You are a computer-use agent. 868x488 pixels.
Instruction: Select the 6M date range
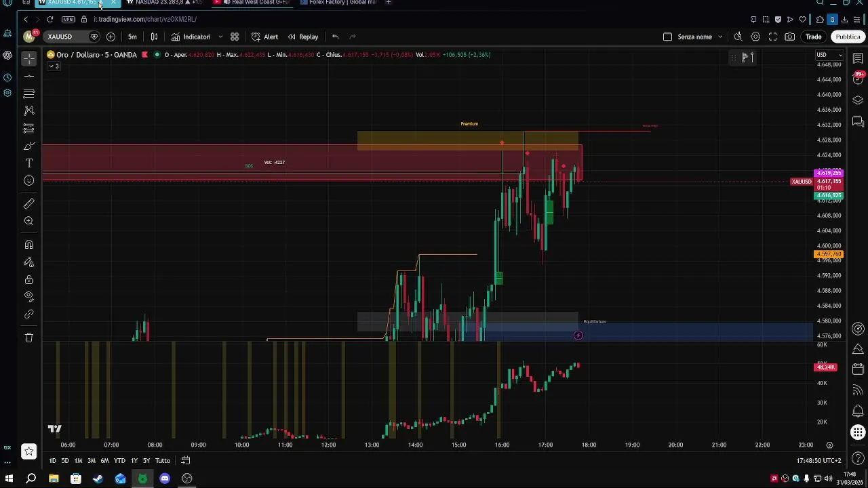(104, 461)
